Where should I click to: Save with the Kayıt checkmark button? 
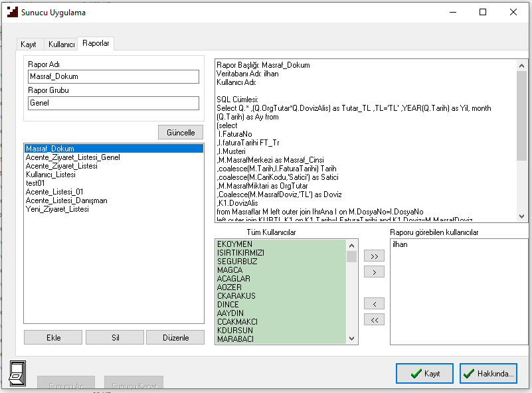[x=424, y=374]
